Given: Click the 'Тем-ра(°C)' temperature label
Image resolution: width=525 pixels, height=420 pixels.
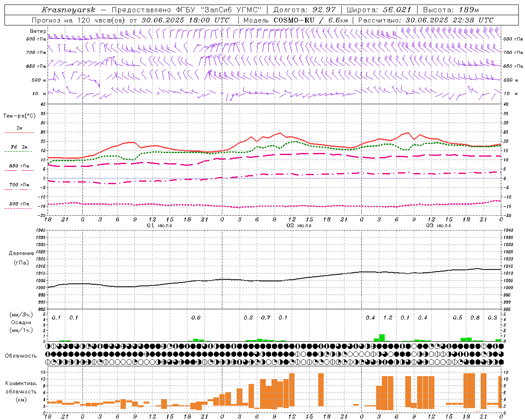Looking at the screenshot, I should click(19, 116).
